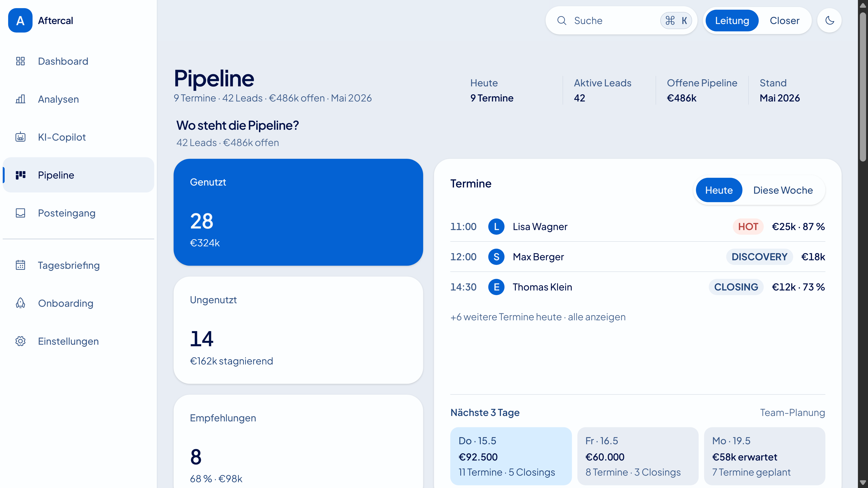This screenshot has height=488, width=868.
Task: Open Onboarding page
Action: 78,303
